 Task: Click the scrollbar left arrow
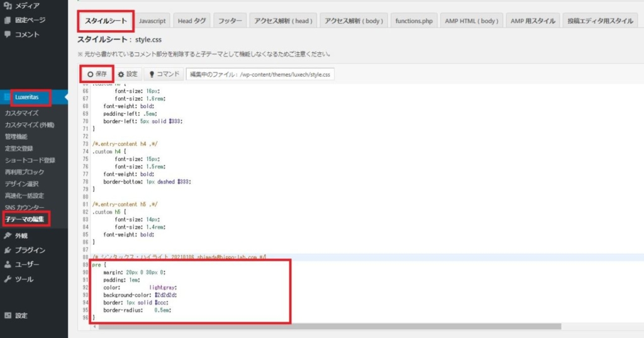pos(95,327)
